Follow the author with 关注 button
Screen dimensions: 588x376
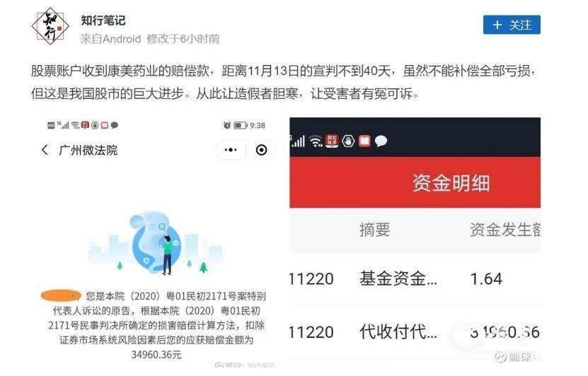[x=512, y=25]
